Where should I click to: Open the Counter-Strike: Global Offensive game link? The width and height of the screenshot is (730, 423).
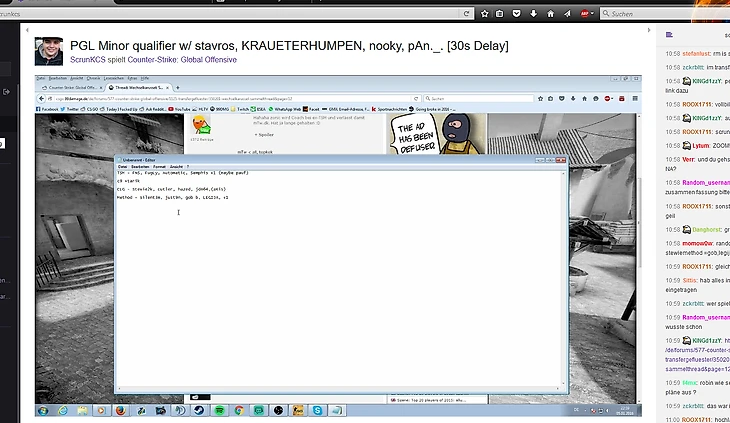(182, 60)
